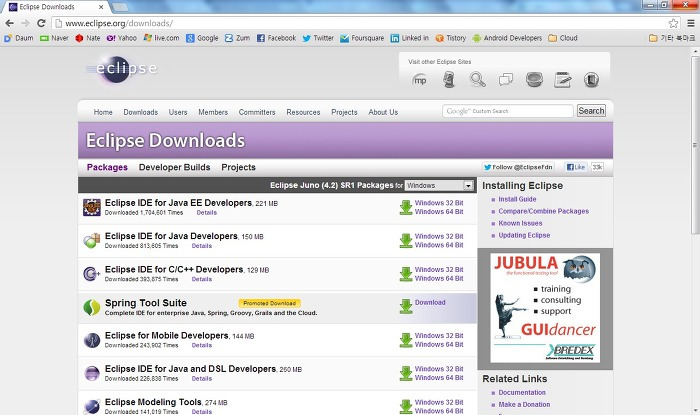The width and height of the screenshot is (700, 415).
Task: Open the Cloud bookmarks folder
Action: tap(563, 38)
